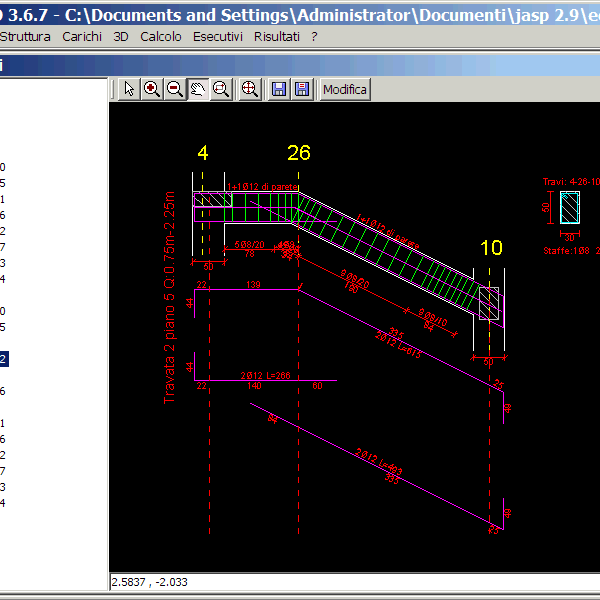Click the dimension value '140'
The width and height of the screenshot is (600, 600).
pos(254,386)
